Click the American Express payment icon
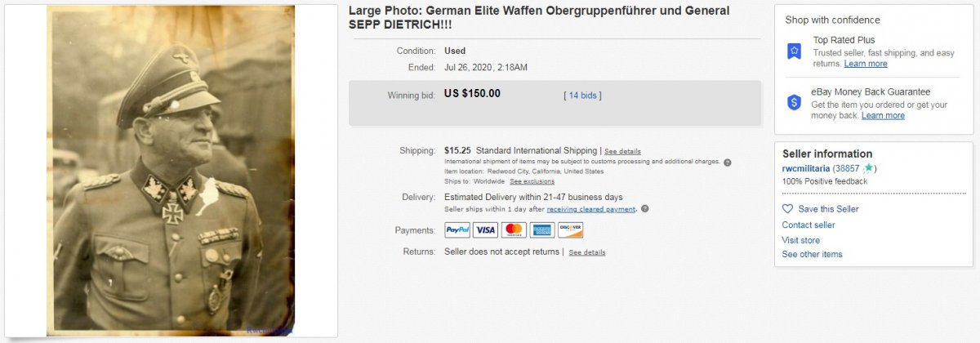980x343 pixels. point(542,230)
